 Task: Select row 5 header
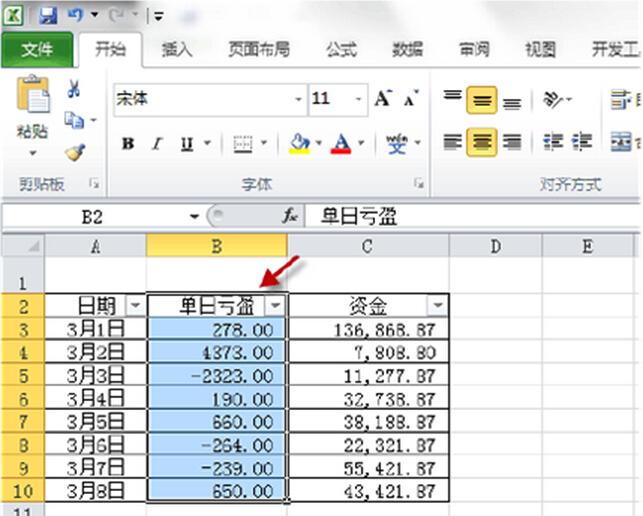click(22, 376)
